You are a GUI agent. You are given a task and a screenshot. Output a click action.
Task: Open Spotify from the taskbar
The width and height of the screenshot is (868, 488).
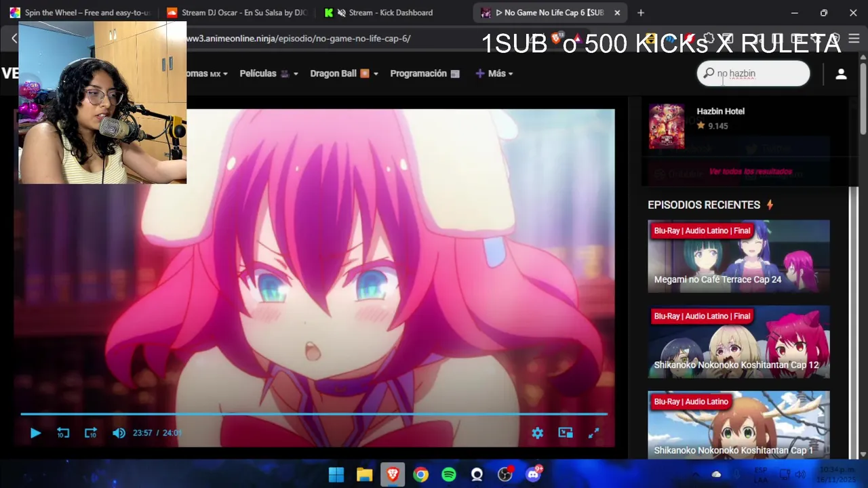pos(449,474)
